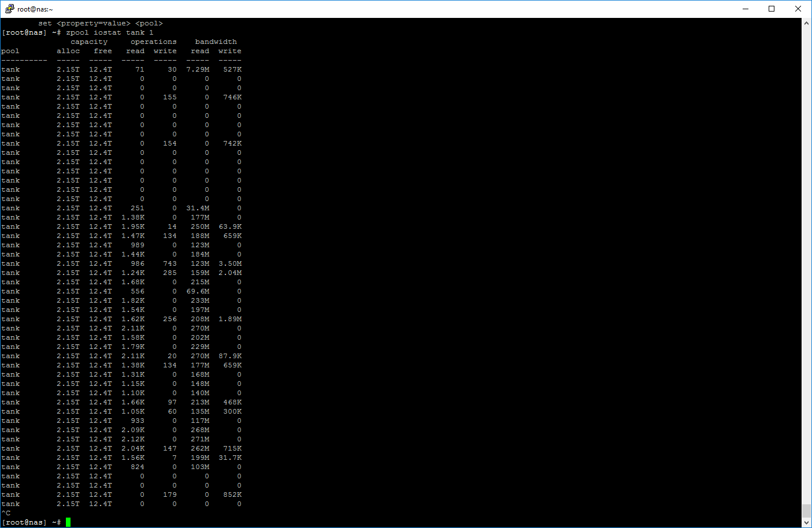Click the 'read' header under operations

point(135,51)
